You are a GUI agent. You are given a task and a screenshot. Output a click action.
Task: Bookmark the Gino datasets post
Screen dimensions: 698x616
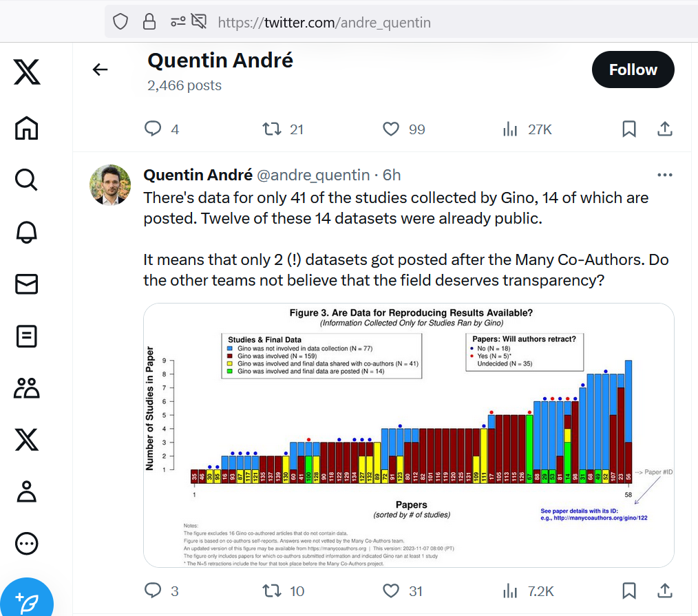coord(628,591)
